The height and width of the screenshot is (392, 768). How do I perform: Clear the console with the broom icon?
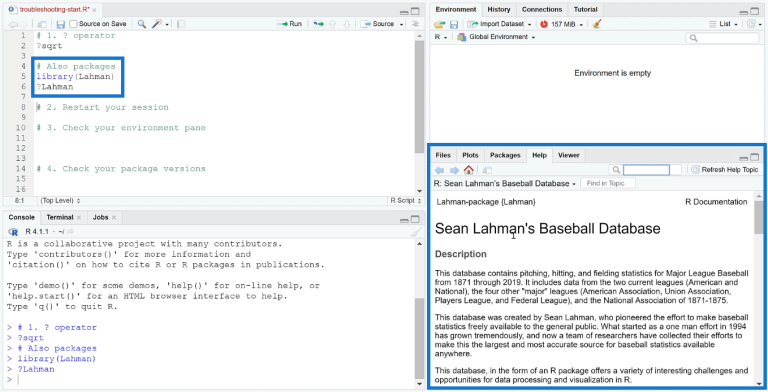[x=415, y=231]
